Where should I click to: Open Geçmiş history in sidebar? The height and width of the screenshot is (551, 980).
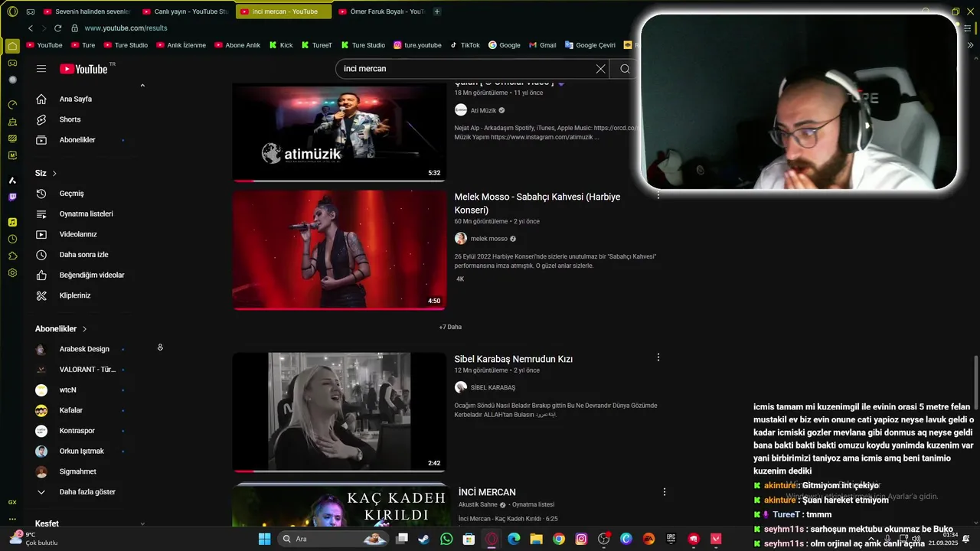71,194
